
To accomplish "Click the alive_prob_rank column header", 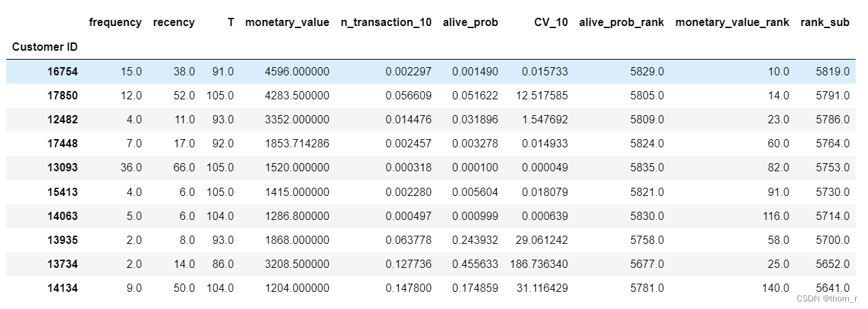I will 621,23.
